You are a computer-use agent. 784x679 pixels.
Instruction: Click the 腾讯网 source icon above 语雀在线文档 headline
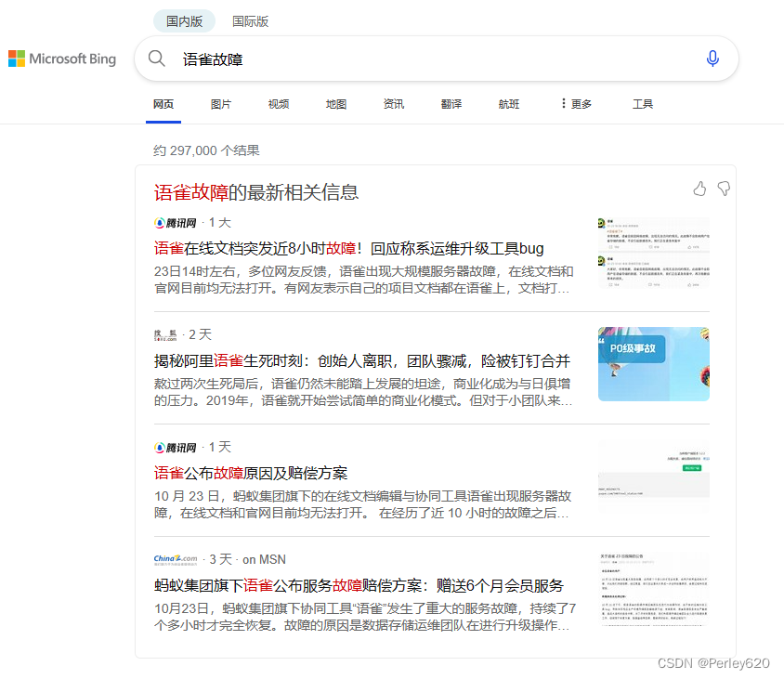[175, 223]
